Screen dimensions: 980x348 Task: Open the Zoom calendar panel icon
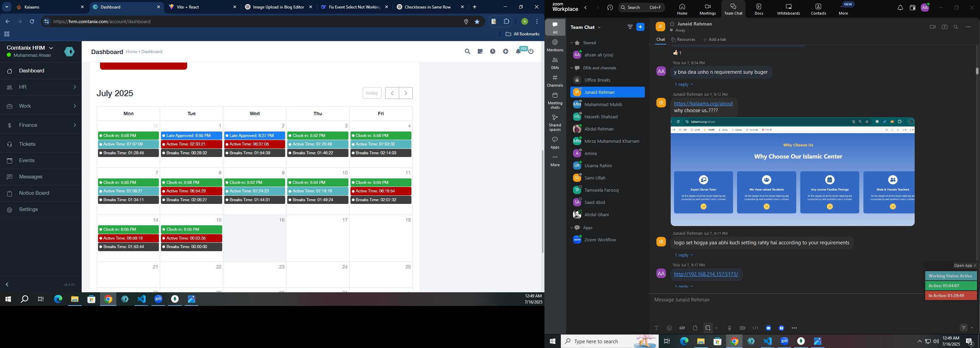tap(912, 7)
